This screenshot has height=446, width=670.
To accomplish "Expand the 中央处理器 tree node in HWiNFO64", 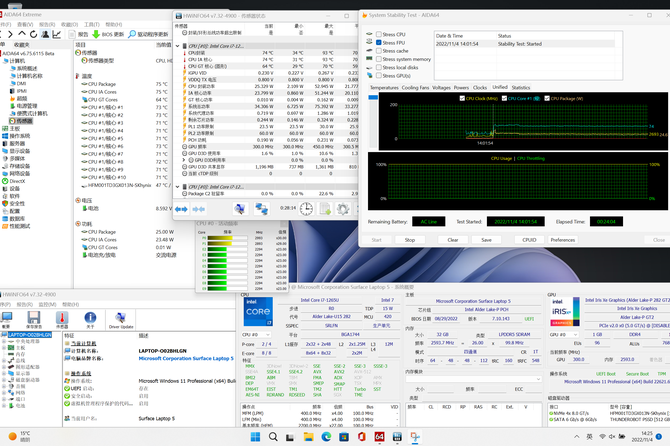I will pos(4,341).
